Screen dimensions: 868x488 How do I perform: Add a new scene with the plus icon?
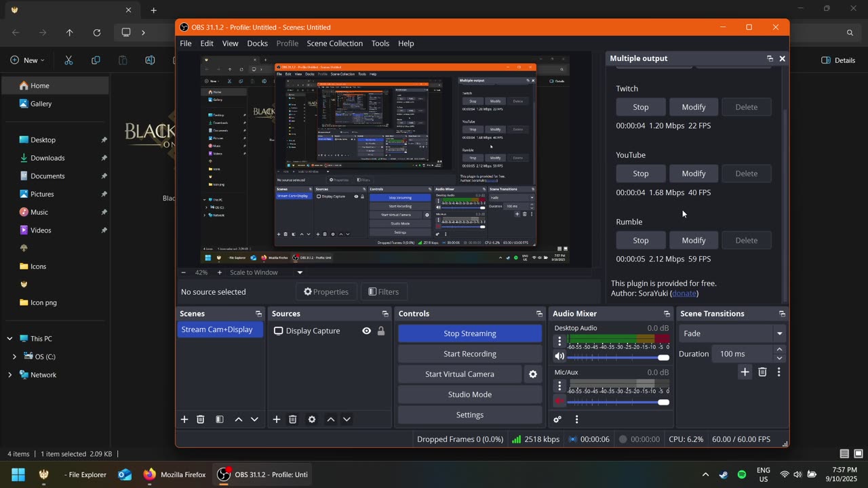click(184, 420)
